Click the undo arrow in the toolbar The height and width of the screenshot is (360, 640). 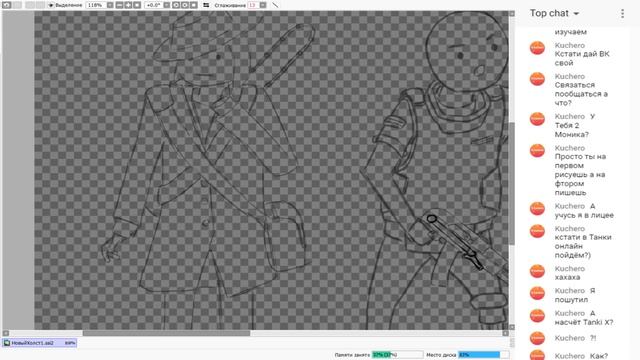click(x=7, y=5)
